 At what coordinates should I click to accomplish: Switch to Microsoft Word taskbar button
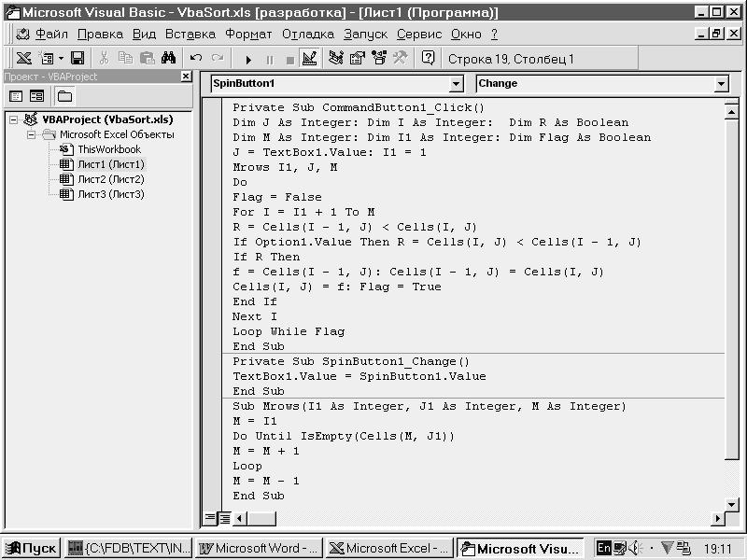[x=259, y=548]
